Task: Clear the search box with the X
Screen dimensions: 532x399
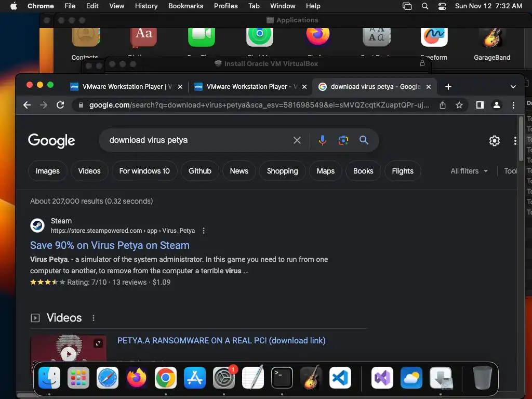Action: coord(297,140)
